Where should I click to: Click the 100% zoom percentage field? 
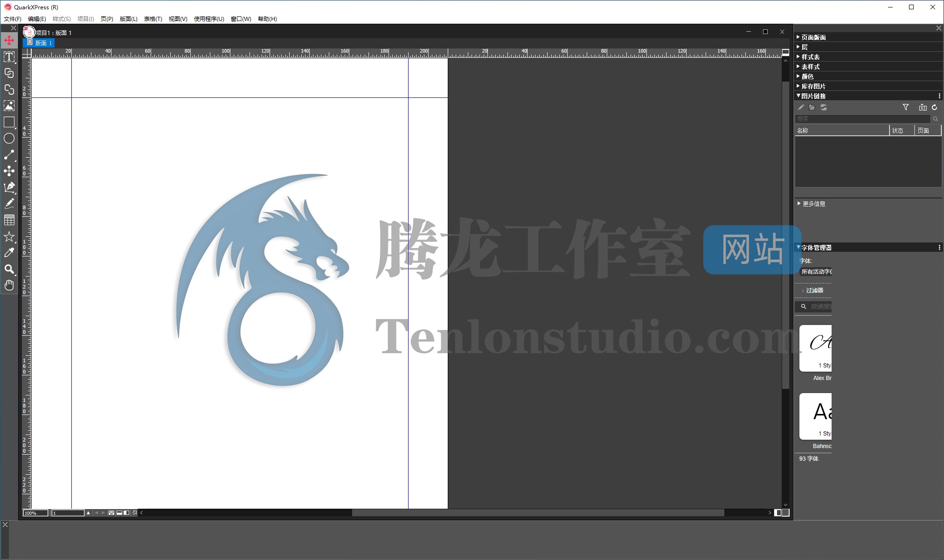coord(35,513)
